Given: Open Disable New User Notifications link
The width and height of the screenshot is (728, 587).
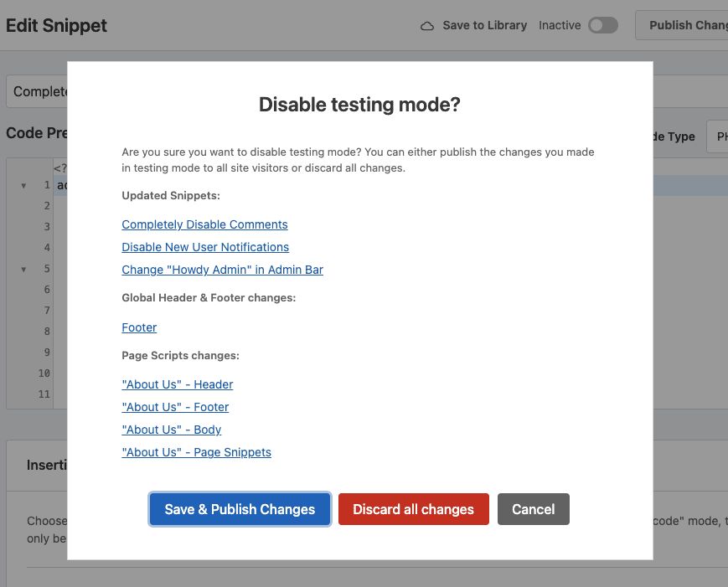Looking at the screenshot, I should tap(205, 247).
